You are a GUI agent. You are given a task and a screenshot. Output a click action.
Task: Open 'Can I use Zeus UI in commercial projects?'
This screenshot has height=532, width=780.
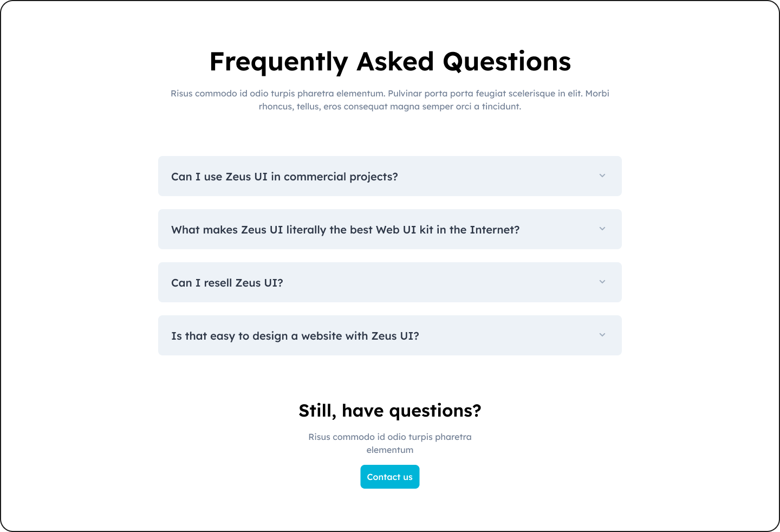pyautogui.click(x=284, y=177)
